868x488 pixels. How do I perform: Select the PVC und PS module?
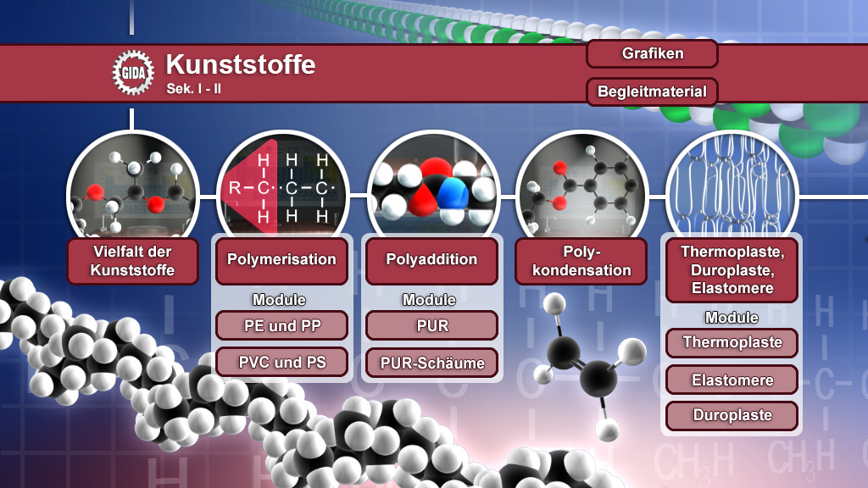point(282,362)
